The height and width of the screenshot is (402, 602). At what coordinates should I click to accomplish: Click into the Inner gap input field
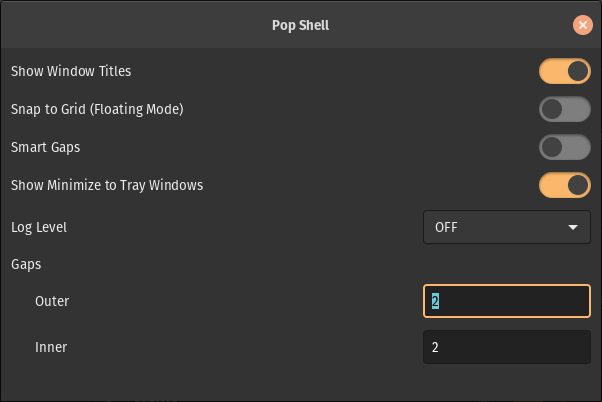tap(506, 348)
